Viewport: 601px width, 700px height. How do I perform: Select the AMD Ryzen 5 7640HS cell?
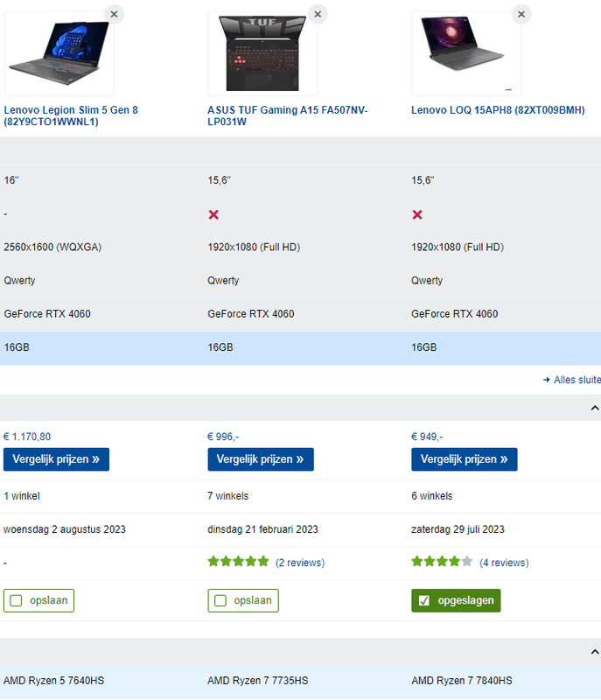tap(54, 681)
